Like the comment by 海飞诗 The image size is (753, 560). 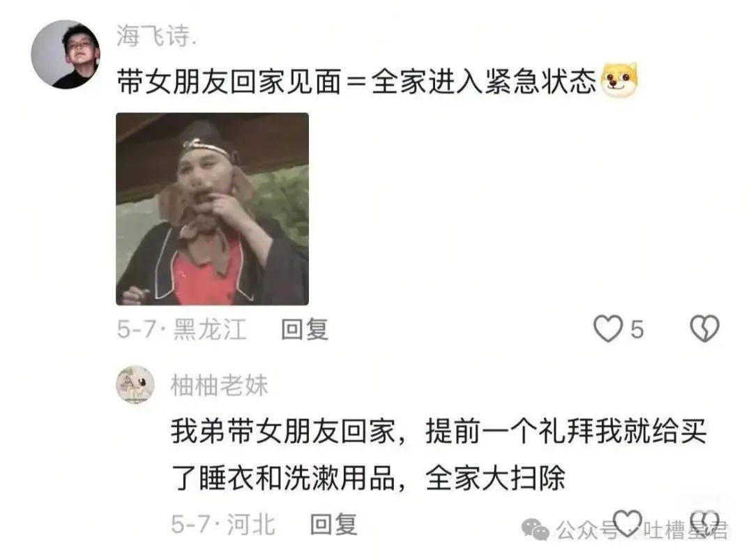pyautogui.click(x=607, y=328)
